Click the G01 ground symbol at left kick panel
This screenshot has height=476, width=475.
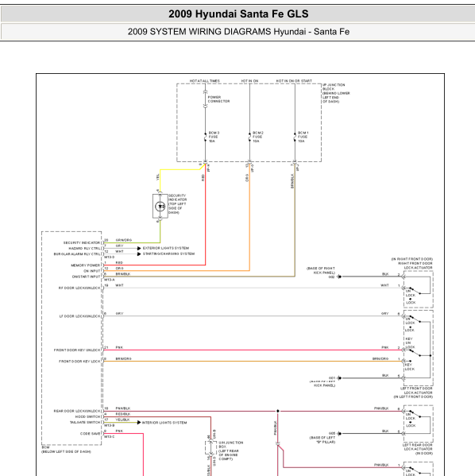click(x=339, y=378)
